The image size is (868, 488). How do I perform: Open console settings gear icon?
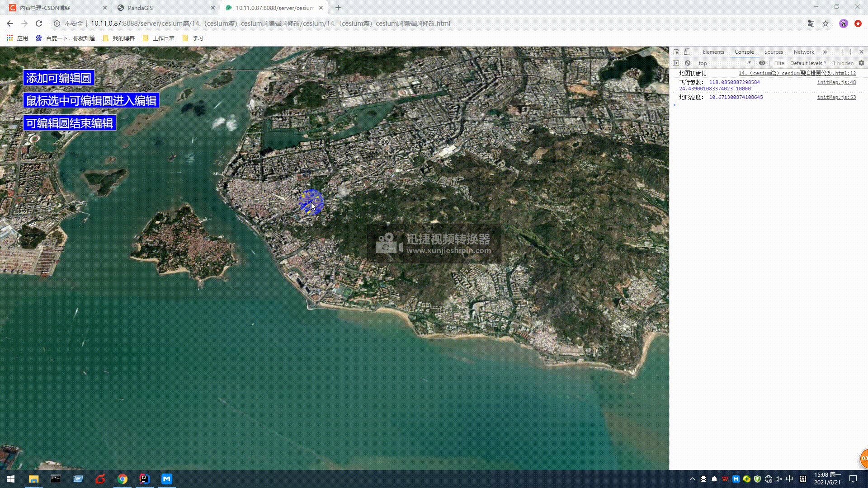click(x=861, y=63)
